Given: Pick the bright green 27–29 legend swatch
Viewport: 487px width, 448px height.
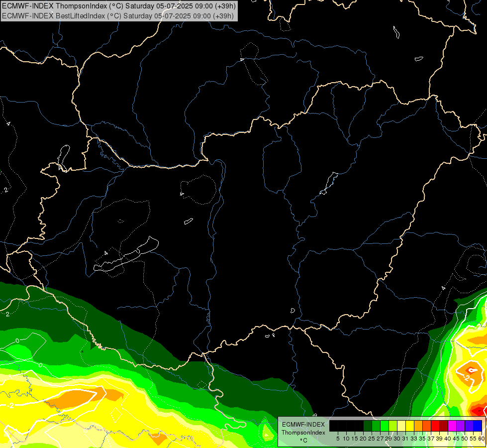Looking at the screenshot, I should tap(385, 426).
